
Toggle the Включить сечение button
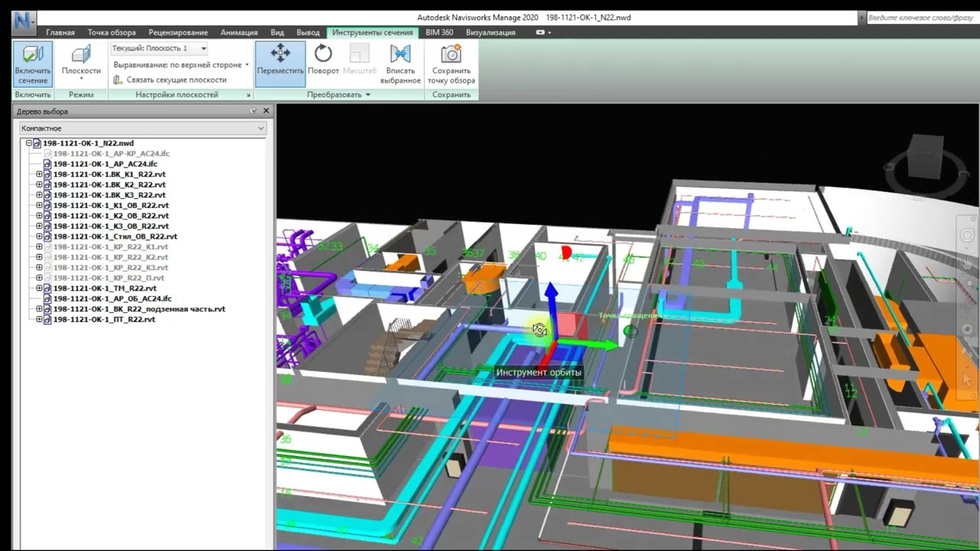coord(32,64)
